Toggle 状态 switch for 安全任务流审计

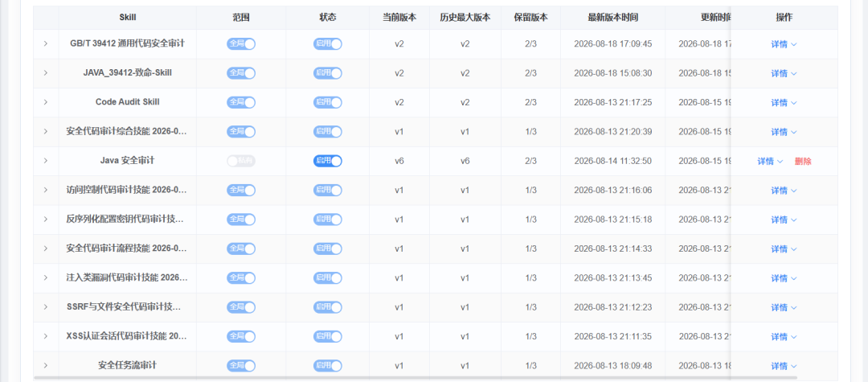pos(328,365)
